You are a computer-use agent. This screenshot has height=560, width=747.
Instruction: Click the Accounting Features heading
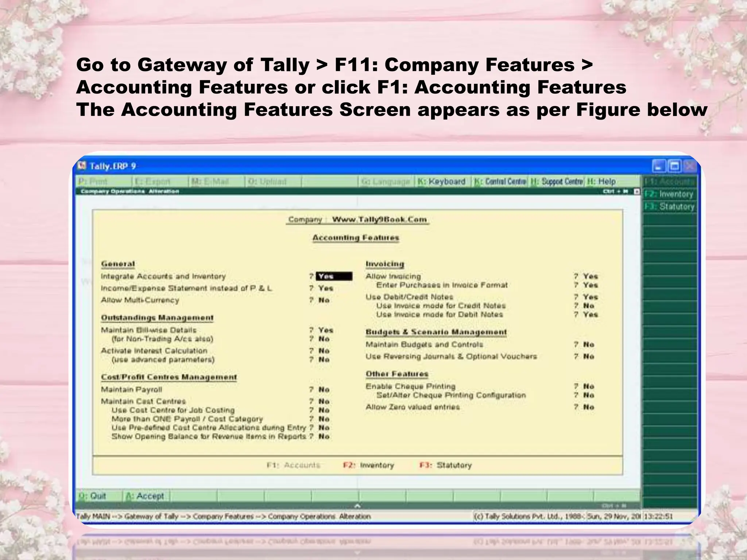coord(356,238)
